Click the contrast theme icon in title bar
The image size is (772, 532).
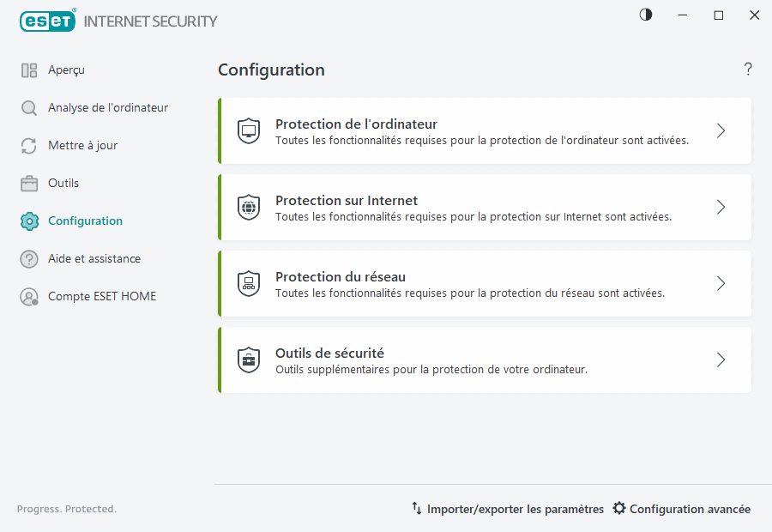point(645,15)
